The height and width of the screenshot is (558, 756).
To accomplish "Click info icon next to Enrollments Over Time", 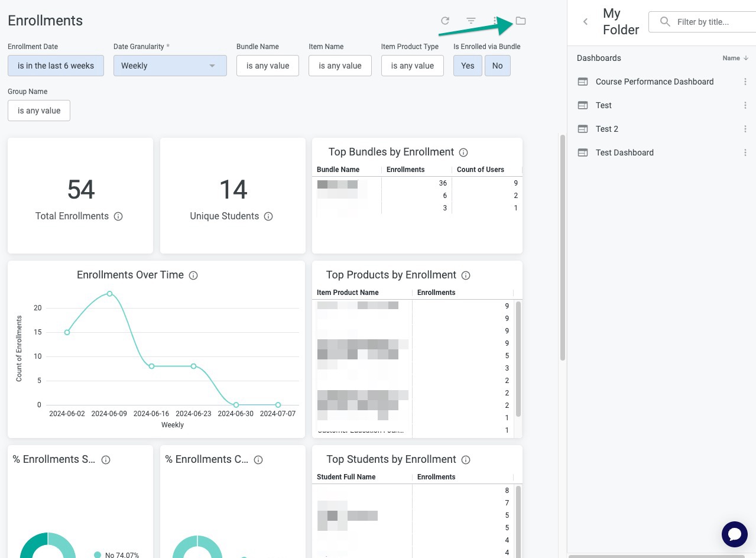I will [193, 275].
